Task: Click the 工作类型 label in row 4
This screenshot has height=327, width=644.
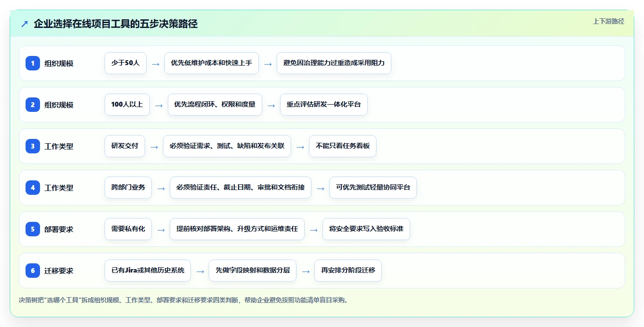Action: click(x=59, y=188)
